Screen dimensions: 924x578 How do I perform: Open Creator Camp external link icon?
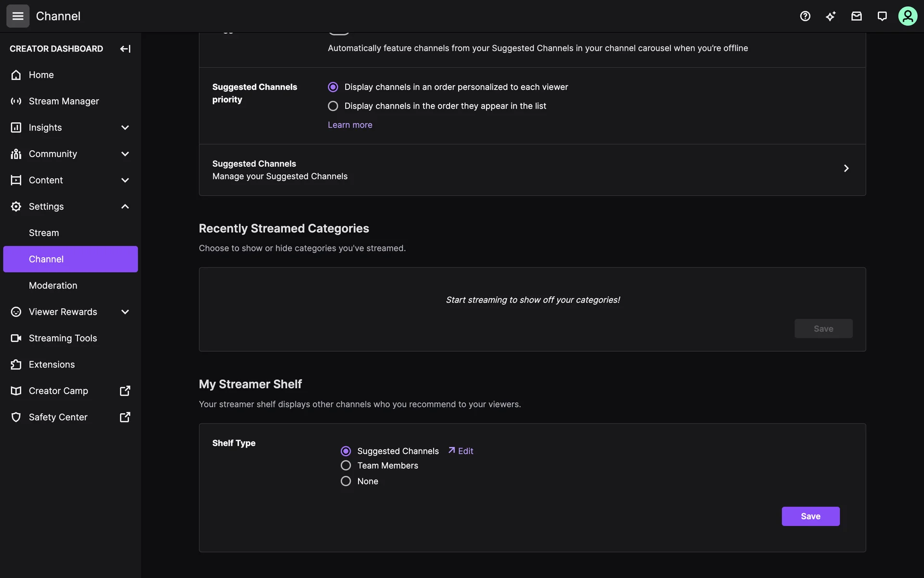[x=125, y=391]
